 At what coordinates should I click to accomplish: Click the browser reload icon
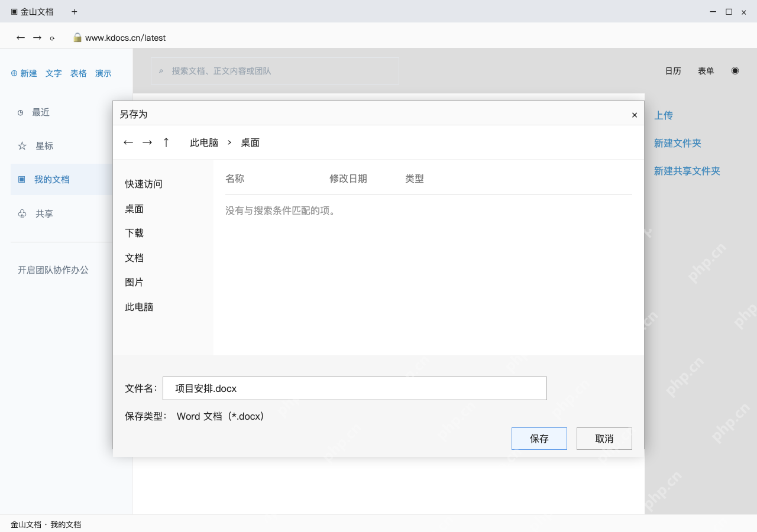coord(52,38)
